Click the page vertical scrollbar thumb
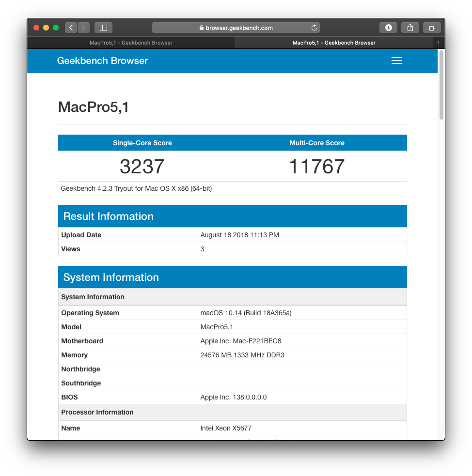The height and width of the screenshot is (476, 472). [441, 85]
